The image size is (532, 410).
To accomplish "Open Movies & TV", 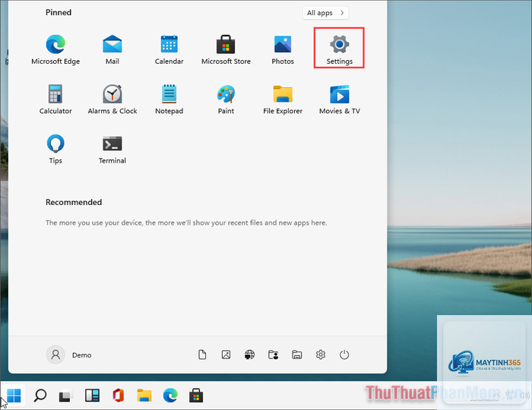I will (x=339, y=99).
